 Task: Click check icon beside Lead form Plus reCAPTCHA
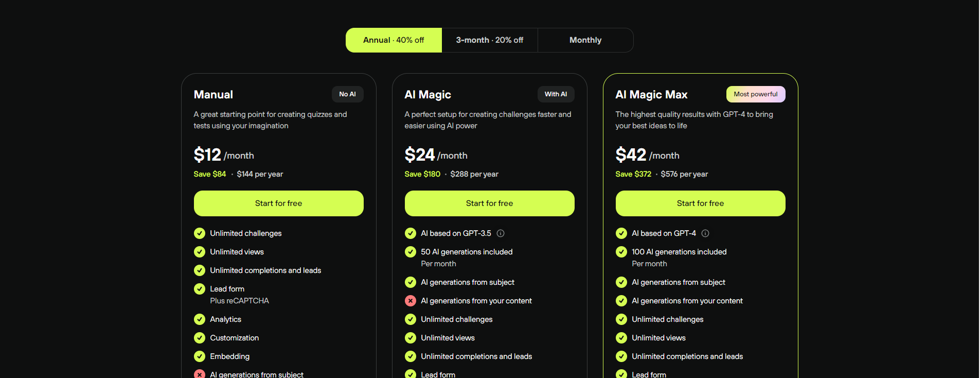point(200,289)
